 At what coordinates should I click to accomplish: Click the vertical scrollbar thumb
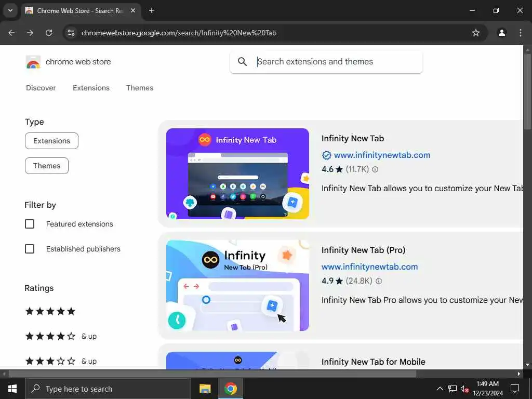[x=527, y=91]
